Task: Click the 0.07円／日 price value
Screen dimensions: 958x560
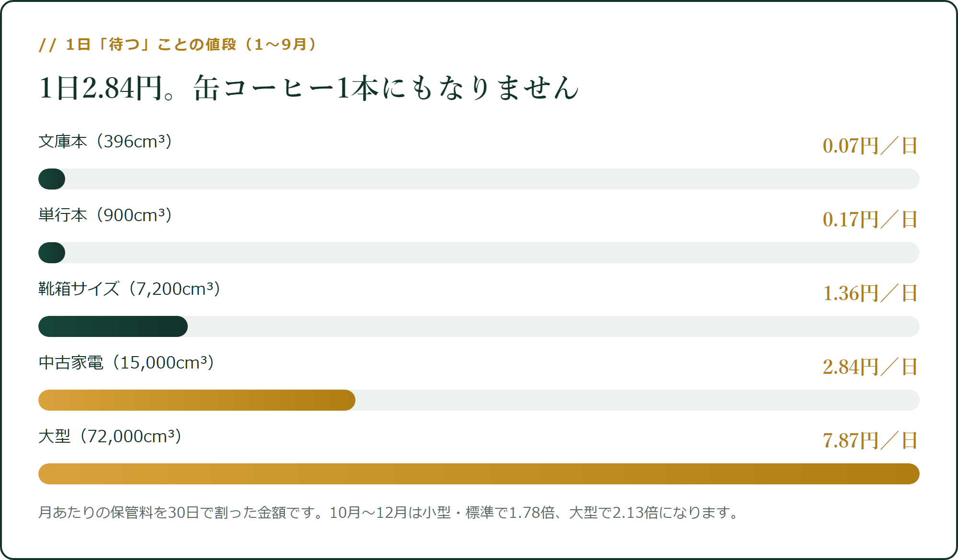Action: coord(870,146)
